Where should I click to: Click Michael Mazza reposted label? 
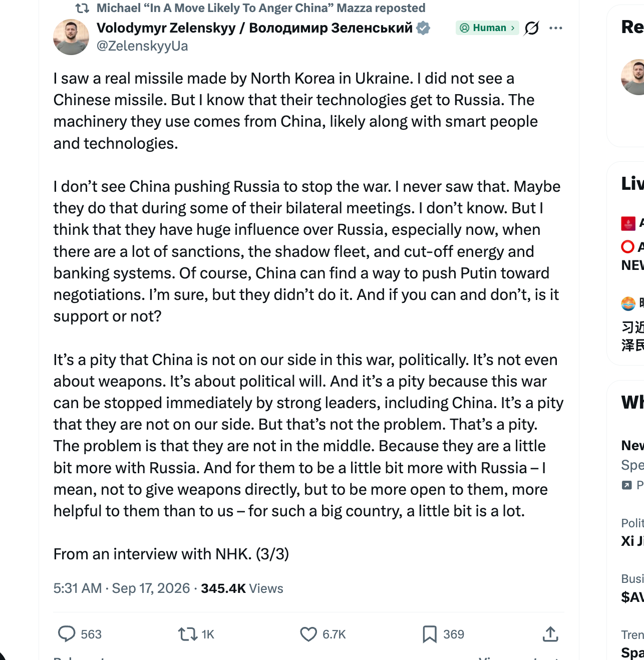(x=261, y=8)
